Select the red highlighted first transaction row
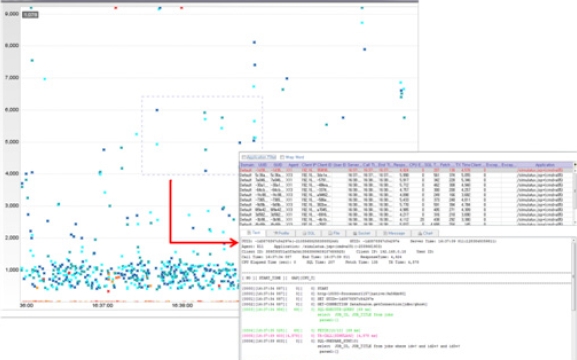 [407, 170]
